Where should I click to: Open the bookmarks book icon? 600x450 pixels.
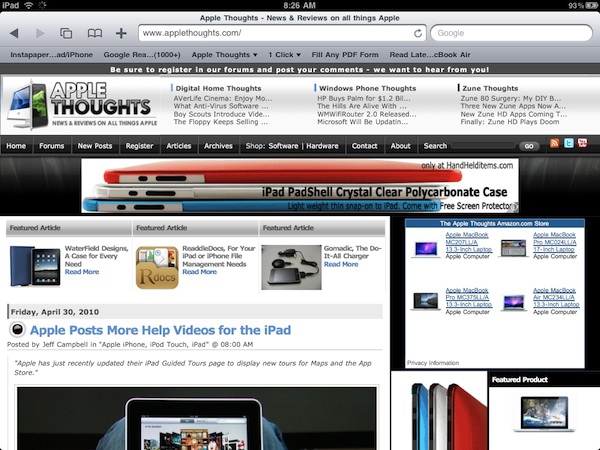point(95,33)
